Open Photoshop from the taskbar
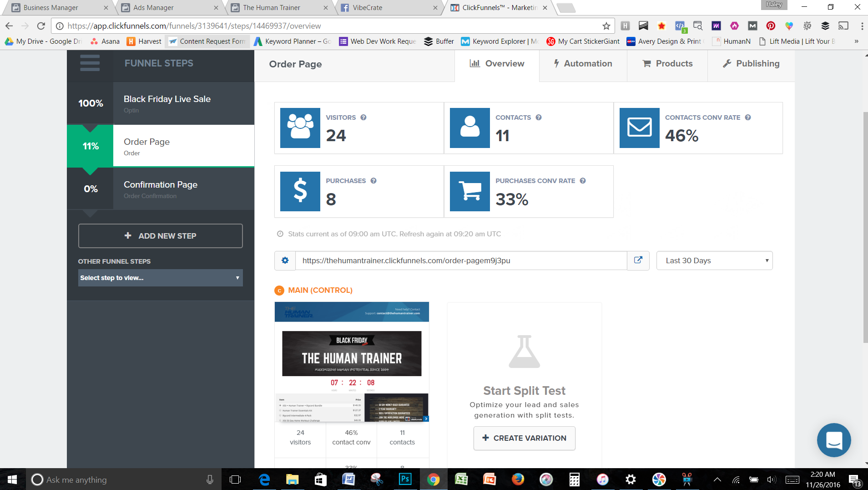 click(x=405, y=479)
